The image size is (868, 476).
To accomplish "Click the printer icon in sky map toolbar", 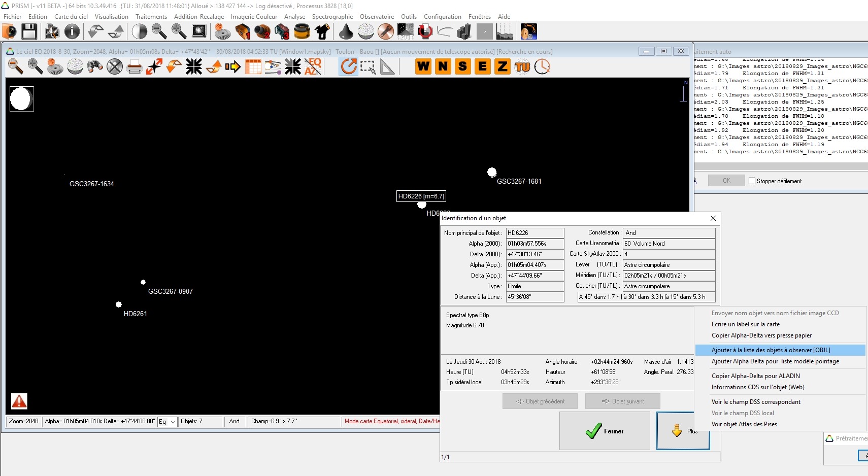I will (134, 66).
